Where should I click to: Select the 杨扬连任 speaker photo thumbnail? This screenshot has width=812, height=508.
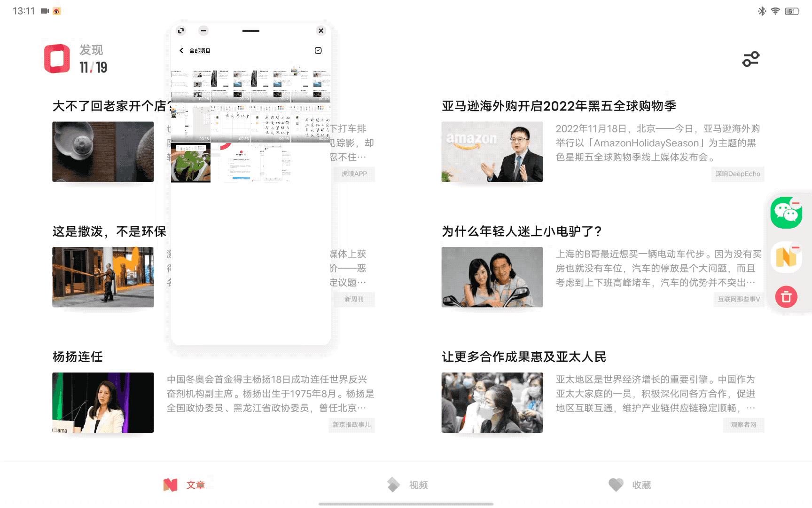(103, 403)
